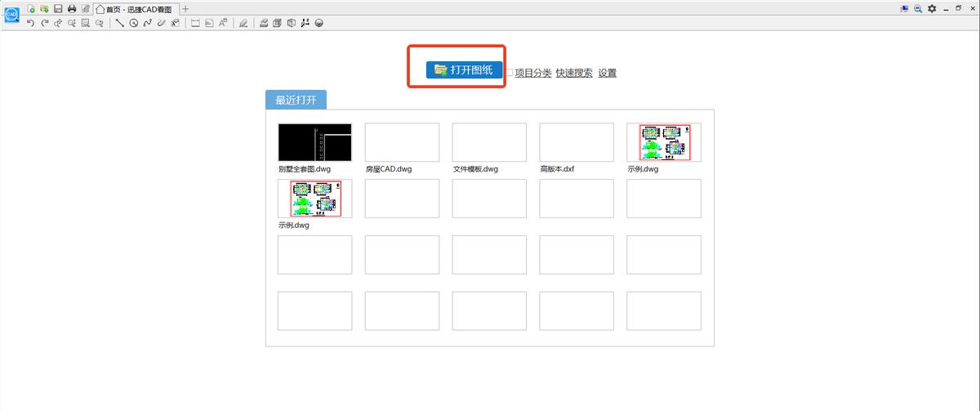Click the 打开图纸 button
Image resolution: width=980 pixels, height=411 pixels.
pyautogui.click(x=463, y=70)
